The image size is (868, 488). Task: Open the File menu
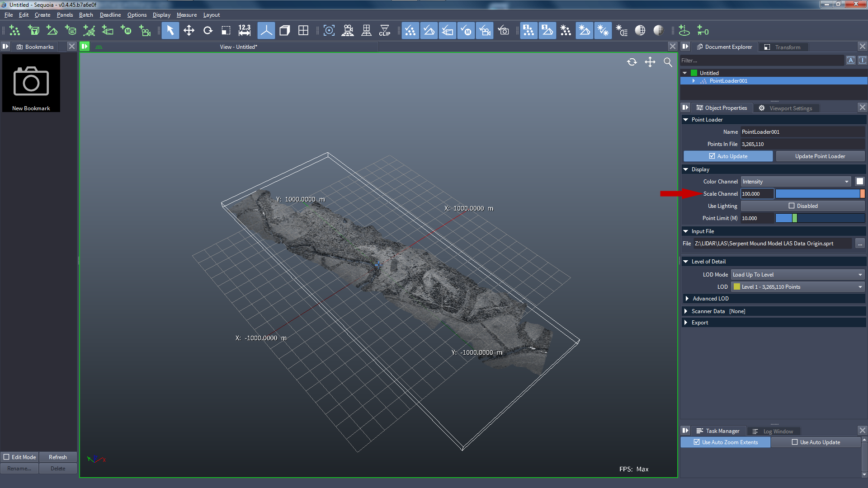tap(9, 14)
